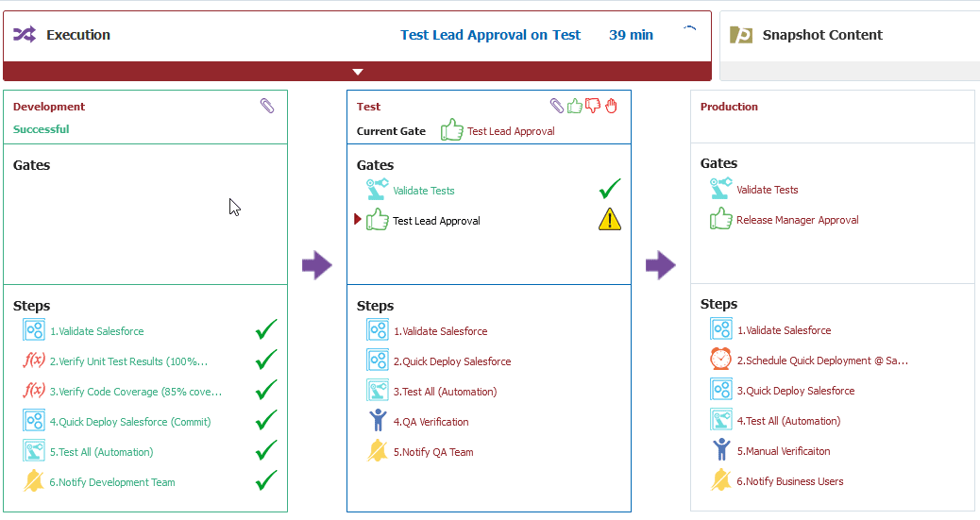The height and width of the screenshot is (520, 980).
Task: Open Verify Code Coverage step in Development
Action: (136, 392)
